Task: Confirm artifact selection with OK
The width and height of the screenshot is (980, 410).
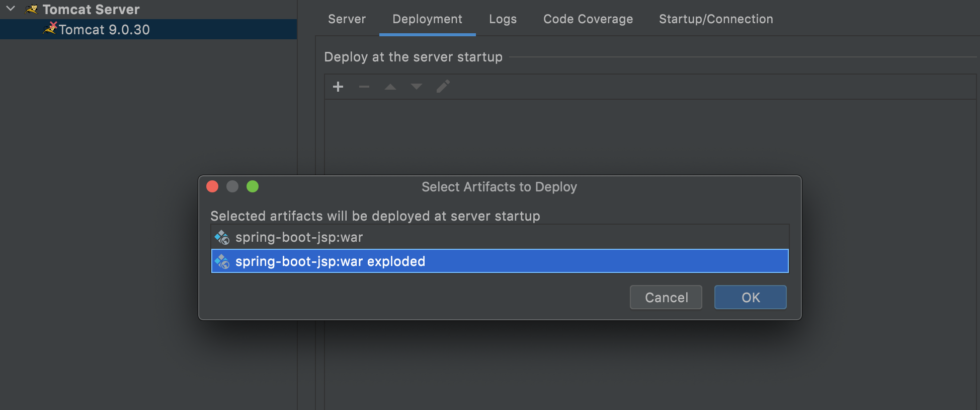Action: (751, 297)
